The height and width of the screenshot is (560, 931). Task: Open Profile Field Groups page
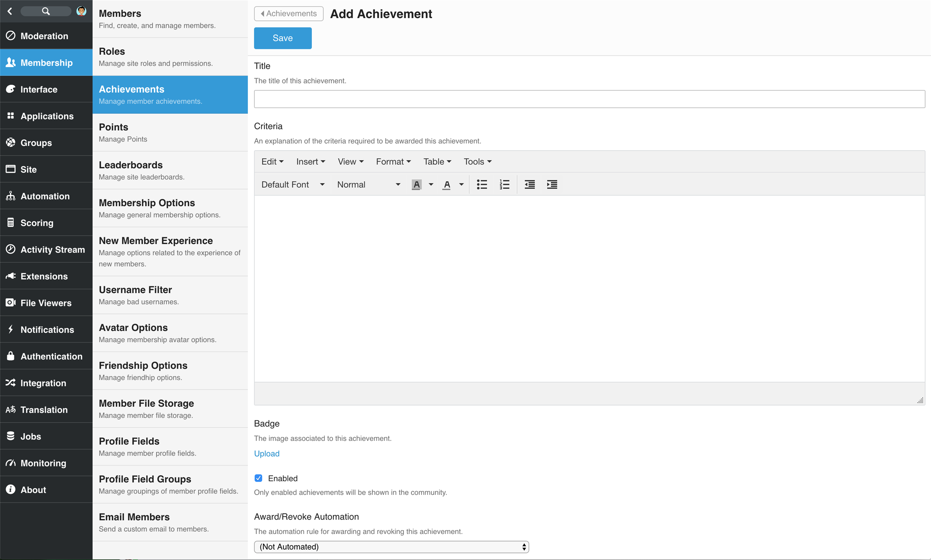click(170, 484)
